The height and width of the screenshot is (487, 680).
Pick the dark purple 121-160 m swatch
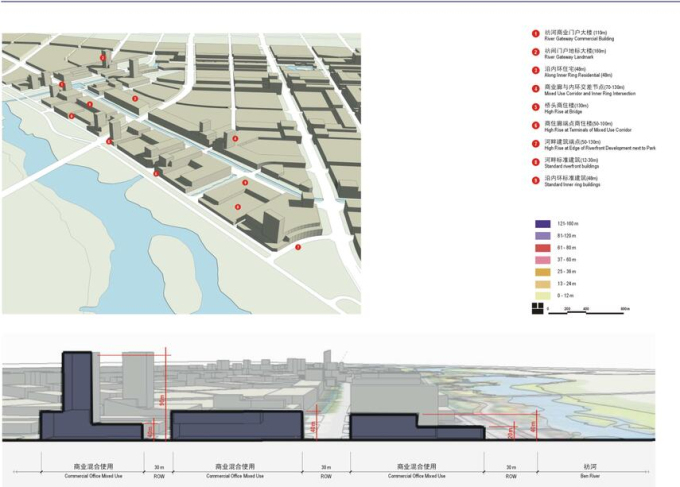[x=542, y=224]
